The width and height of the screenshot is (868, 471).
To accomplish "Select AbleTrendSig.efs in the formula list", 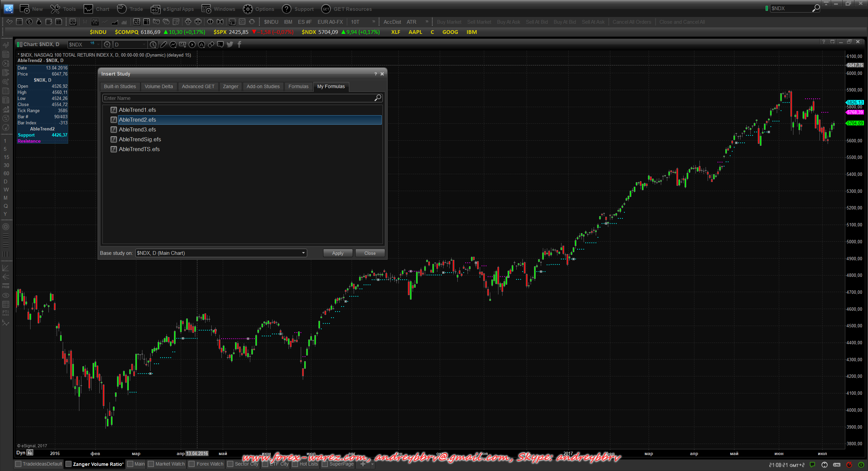I will (140, 139).
